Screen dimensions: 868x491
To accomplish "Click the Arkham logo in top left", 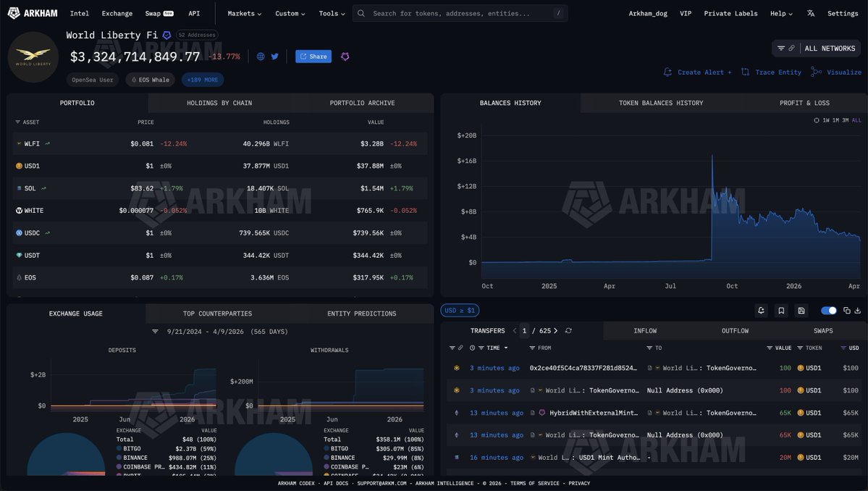I will click(33, 13).
